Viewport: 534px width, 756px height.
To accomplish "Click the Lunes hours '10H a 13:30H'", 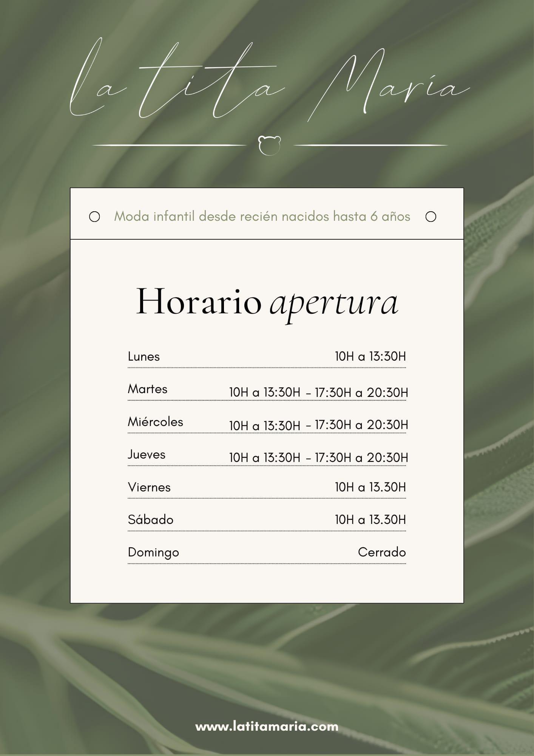I will [x=370, y=356].
